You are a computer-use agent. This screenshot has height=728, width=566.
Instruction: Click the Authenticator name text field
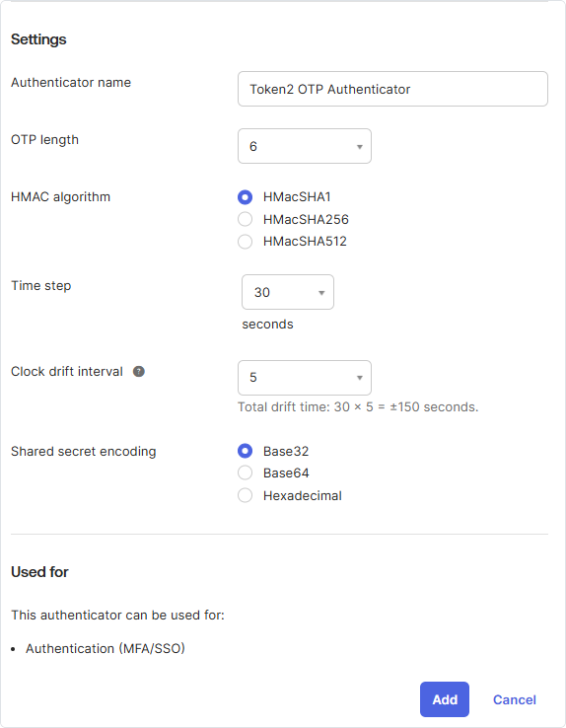tap(392, 89)
